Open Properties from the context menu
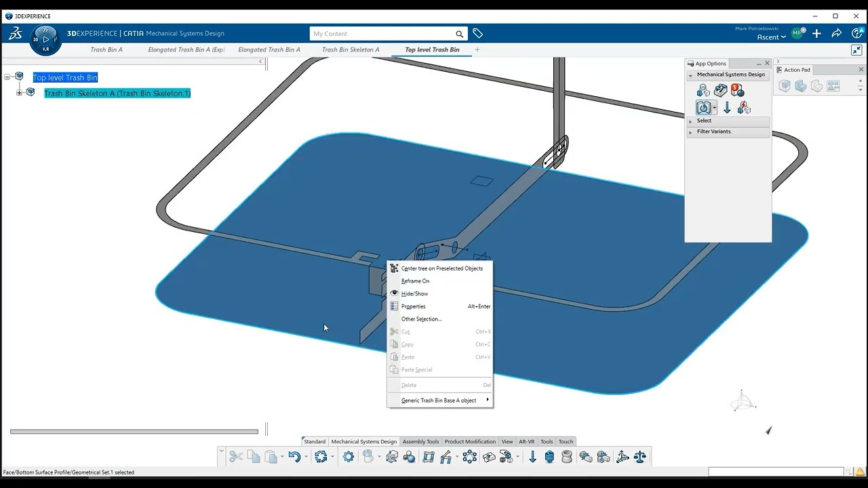The height and width of the screenshot is (488, 868). click(x=440, y=306)
